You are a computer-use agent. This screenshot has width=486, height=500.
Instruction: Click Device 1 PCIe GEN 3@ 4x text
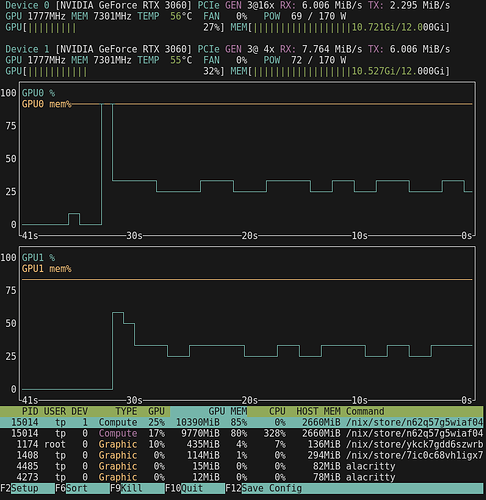(236, 49)
